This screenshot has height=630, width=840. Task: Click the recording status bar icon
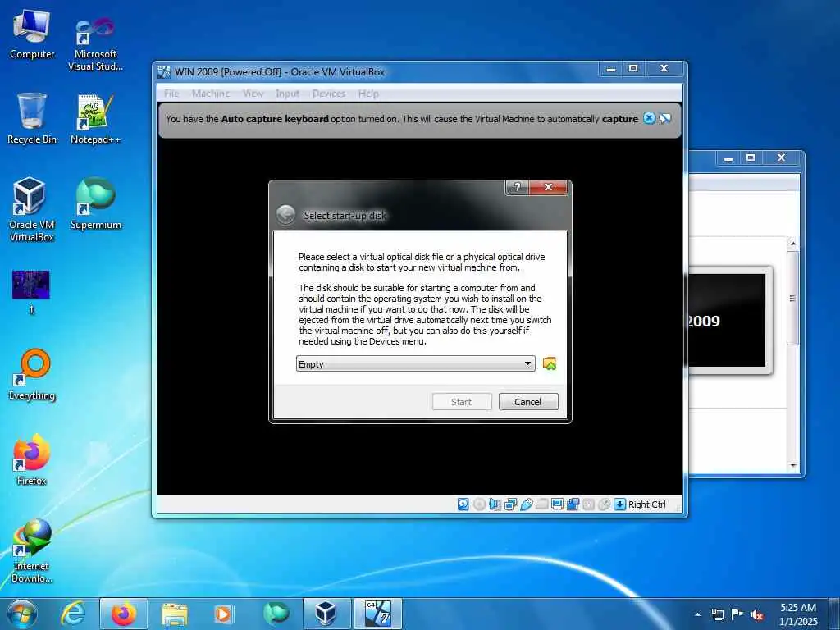pos(573,504)
